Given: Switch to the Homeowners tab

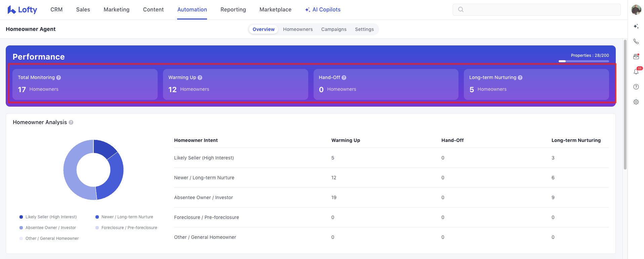Looking at the screenshot, I should (298, 29).
